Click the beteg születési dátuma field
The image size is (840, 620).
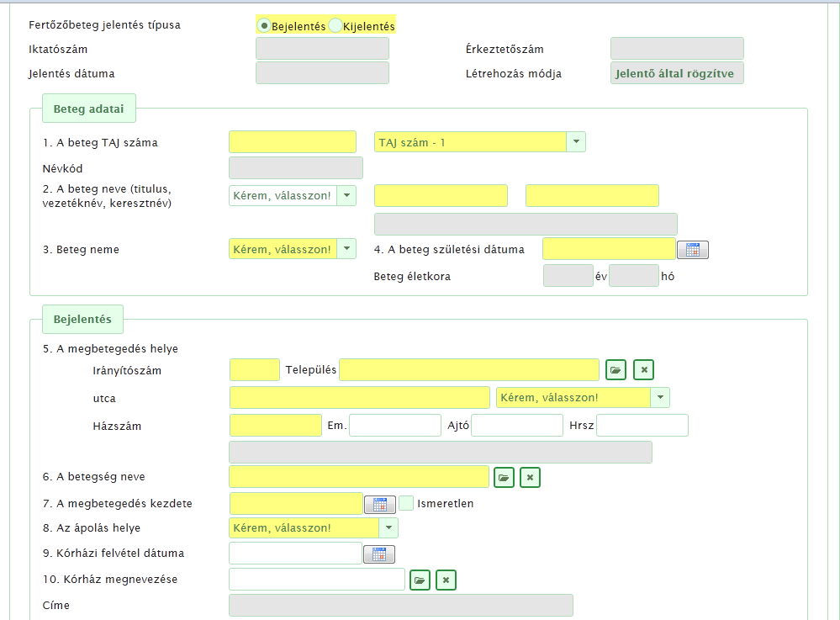(x=609, y=249)
